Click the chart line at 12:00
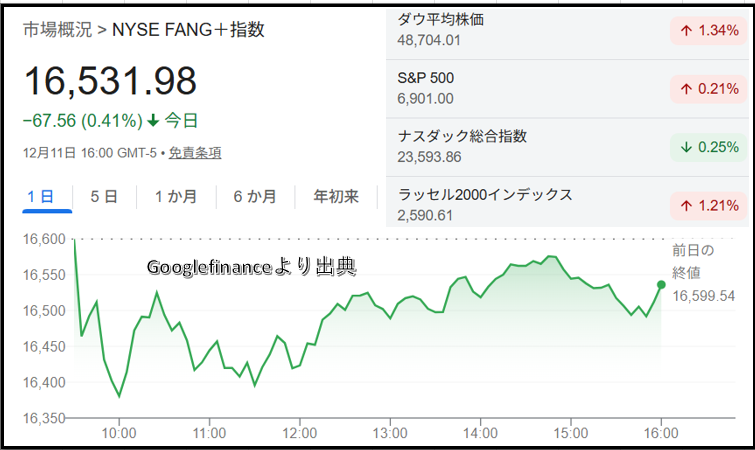755x450 pixels. point(301,365)
